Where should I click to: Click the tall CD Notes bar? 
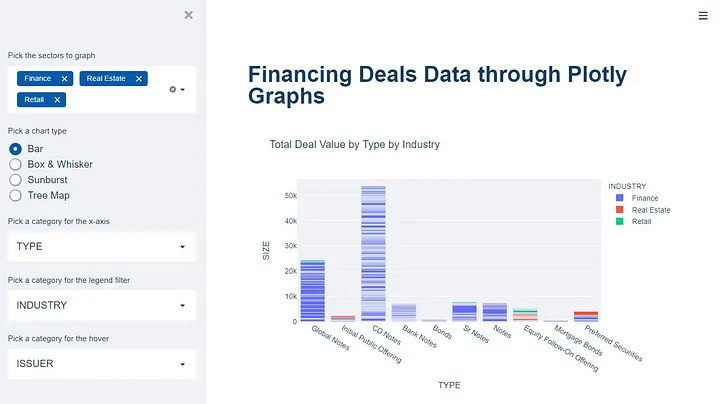[373, 252]
